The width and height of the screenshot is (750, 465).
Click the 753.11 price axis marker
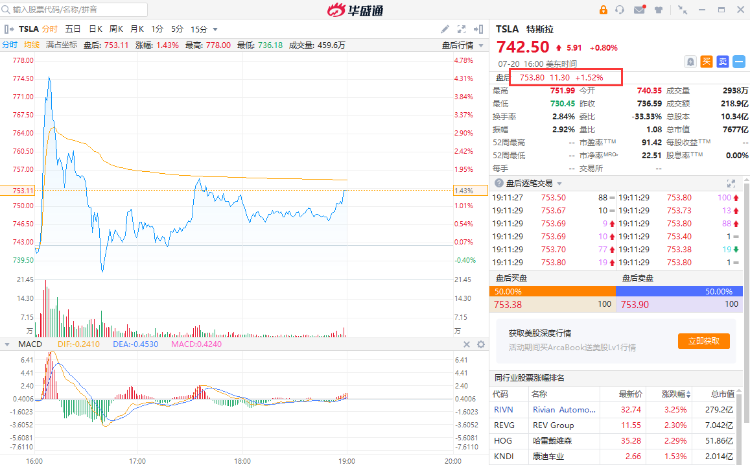point(18,190)
